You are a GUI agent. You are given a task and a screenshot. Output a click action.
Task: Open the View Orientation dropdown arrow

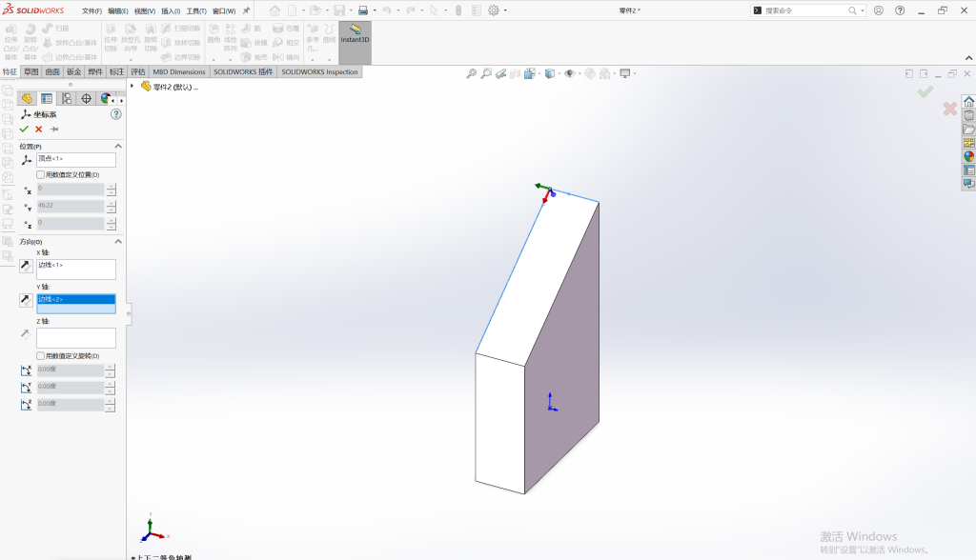coord(539,73)
